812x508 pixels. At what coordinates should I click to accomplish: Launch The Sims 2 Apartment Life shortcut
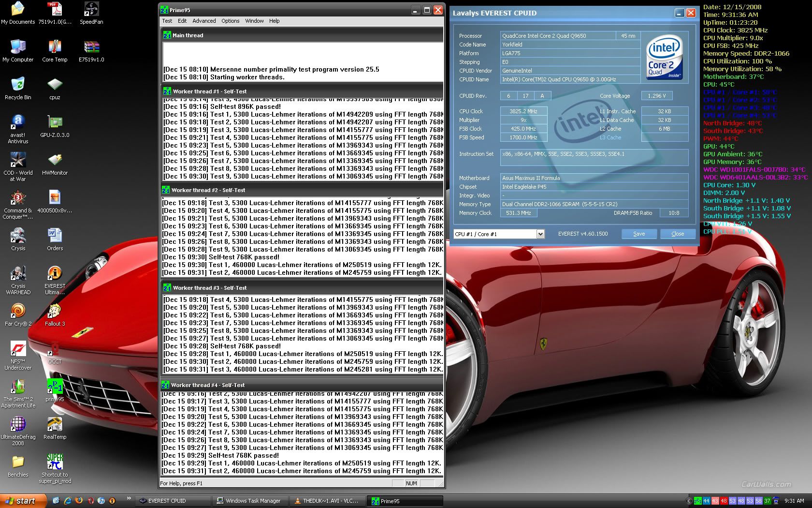(x=18, y=393)
